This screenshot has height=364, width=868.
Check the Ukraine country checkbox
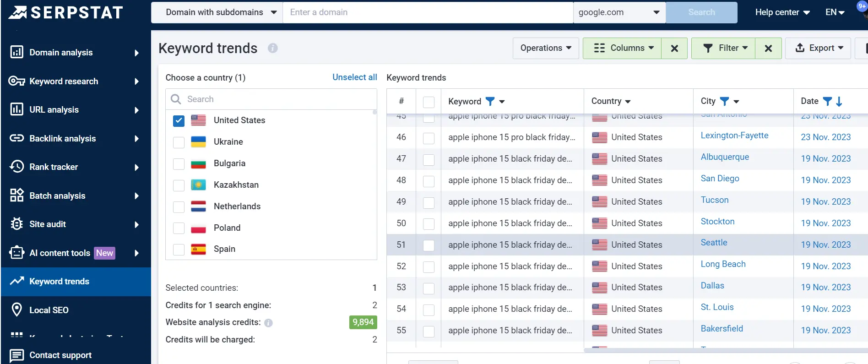[x=179, y=142]
